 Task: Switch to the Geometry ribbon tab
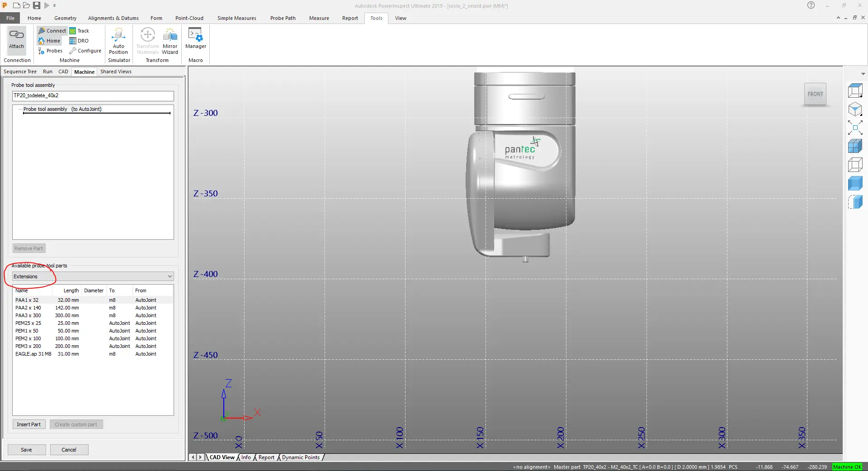(65, 18)
